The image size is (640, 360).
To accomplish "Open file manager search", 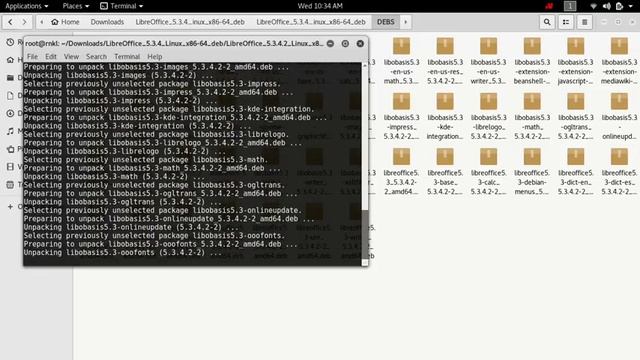I will tap(547, 22).
